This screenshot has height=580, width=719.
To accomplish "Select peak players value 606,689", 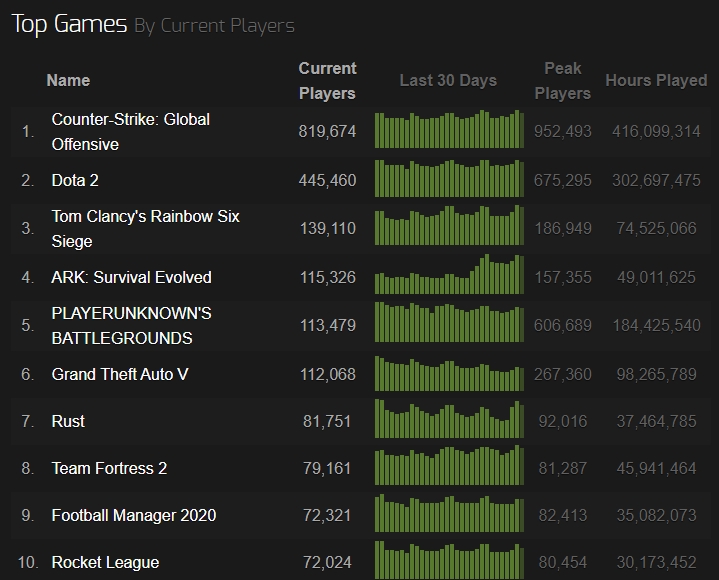I will click(563, 326).
